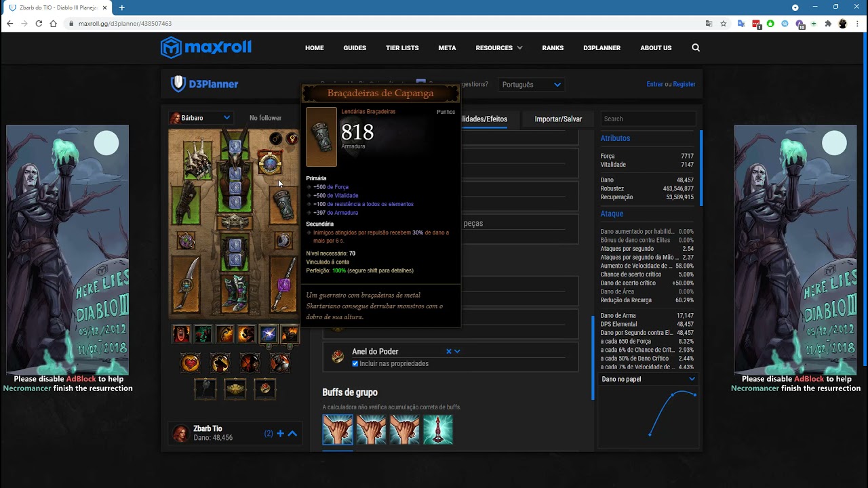Open the Português language dropdown

tap(531, 85)
